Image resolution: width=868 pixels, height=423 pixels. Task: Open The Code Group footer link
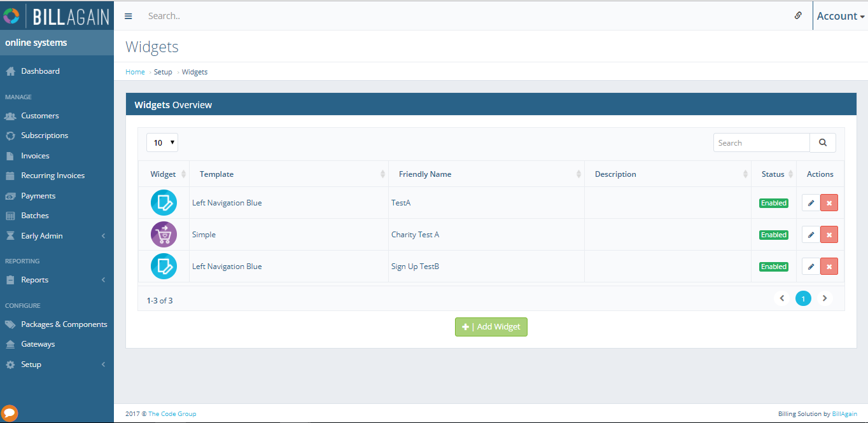point(172,413)
